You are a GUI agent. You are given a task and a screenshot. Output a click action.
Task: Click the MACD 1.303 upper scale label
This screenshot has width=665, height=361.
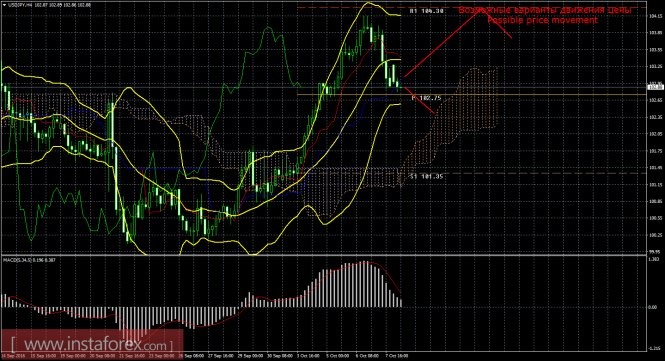point(654,258)
